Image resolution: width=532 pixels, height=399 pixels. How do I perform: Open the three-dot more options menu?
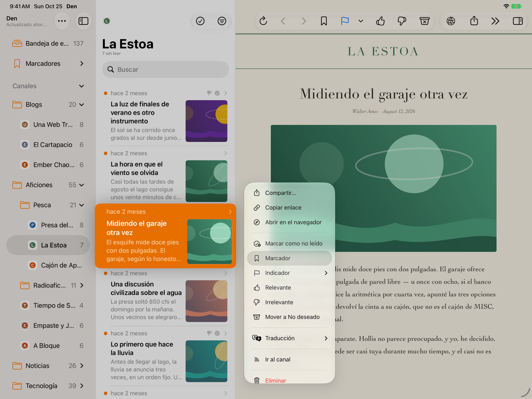pyautogui.click(x=62, y=21)
